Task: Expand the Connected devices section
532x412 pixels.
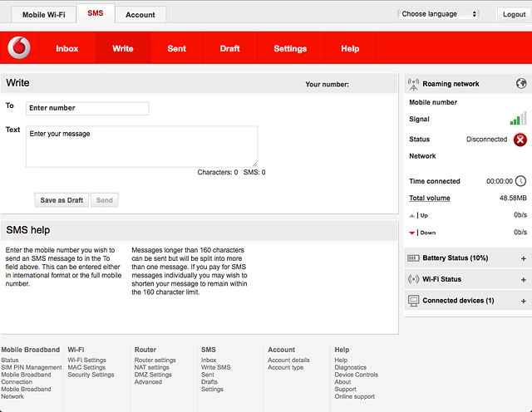Action: pyautogui.click(x=523, y=302)
